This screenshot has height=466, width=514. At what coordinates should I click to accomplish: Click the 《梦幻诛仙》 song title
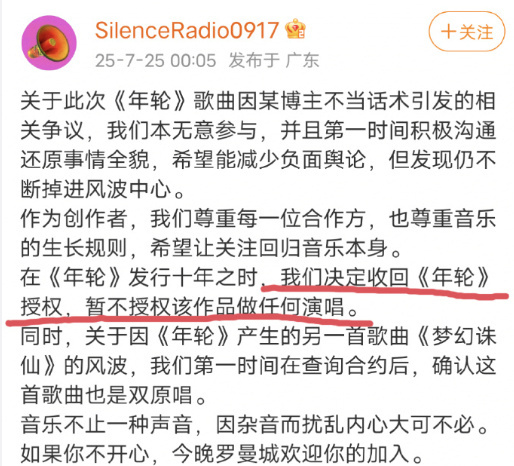tap(456, 336)
